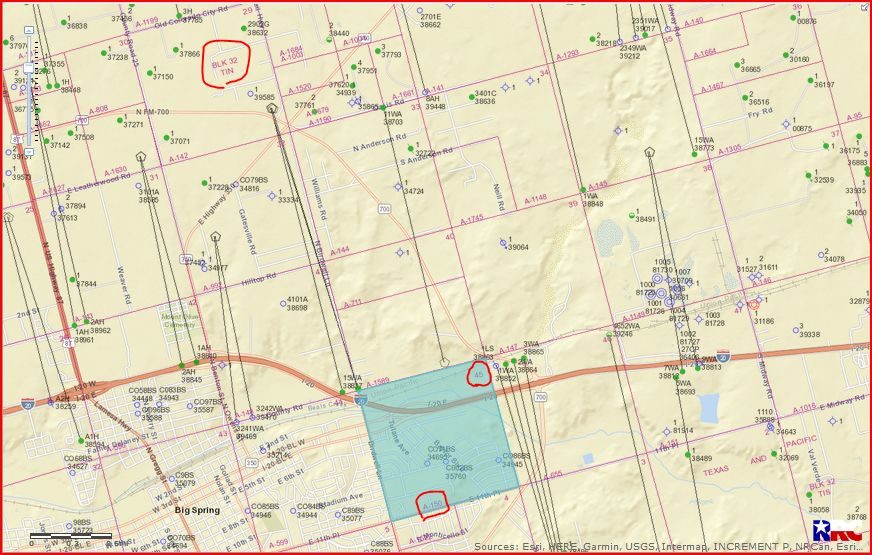Screen dimensions: 872x555
Task: Click the Hilltop Rd label
Action: [x=259, y=280]
